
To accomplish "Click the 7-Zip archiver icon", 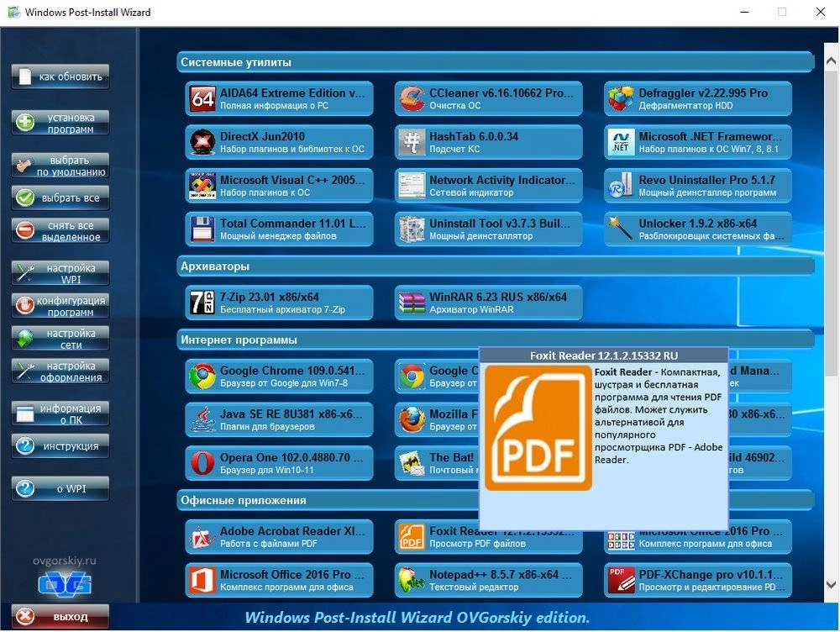I will click(202, 302).
